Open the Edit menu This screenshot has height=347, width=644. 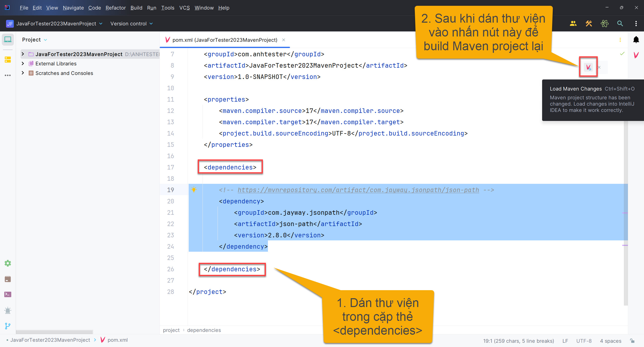pyautogui.click(x=37, y=8)
